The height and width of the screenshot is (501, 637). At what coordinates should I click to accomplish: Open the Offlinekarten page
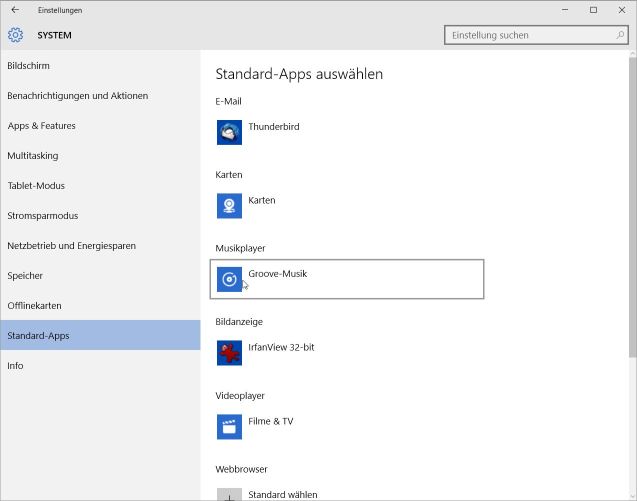click(100, 306)
